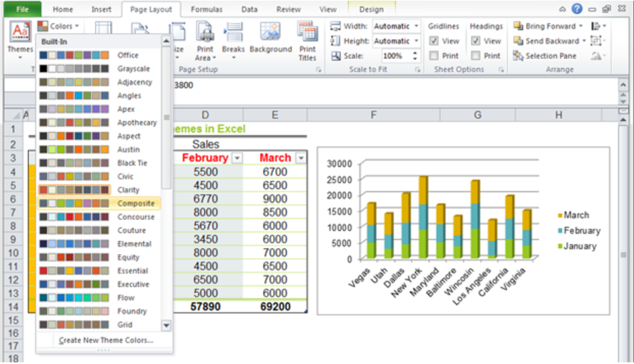Image resolution: width=634 pixels, height=364 pixels.
Task: Enable the Headings Print checkbox
Action: click(476, 56)
